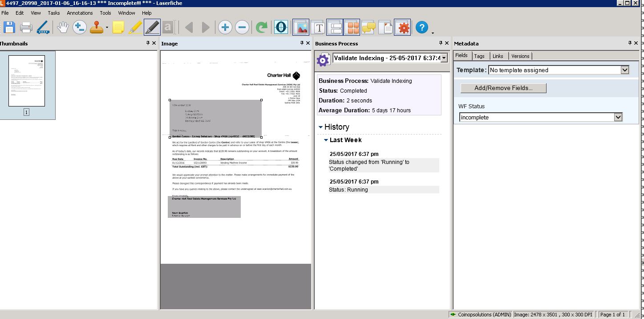Image resolution: width=644 pixels, height=319 pixels.
Task: Open the Annotations menu
Action: (80, 13)
